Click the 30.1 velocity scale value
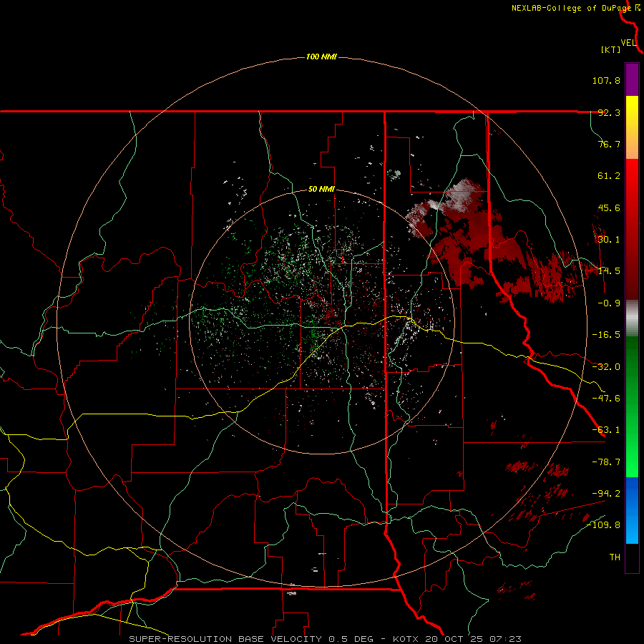This screenshot has width=644, height=644. pos(609,240)
